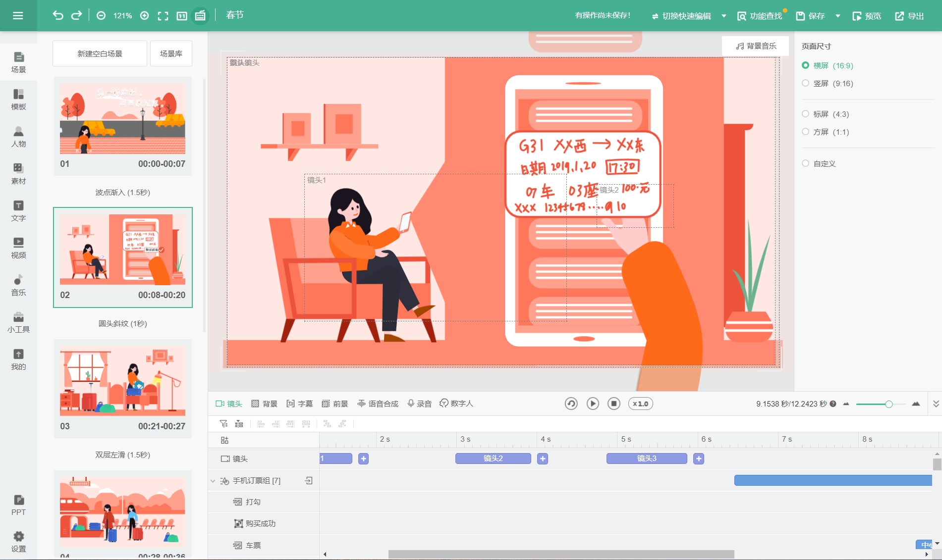The width and height of the screenshot is (942, 560).
Task: Switch to the 背景 tab
Action: click(x=264, y=404)
